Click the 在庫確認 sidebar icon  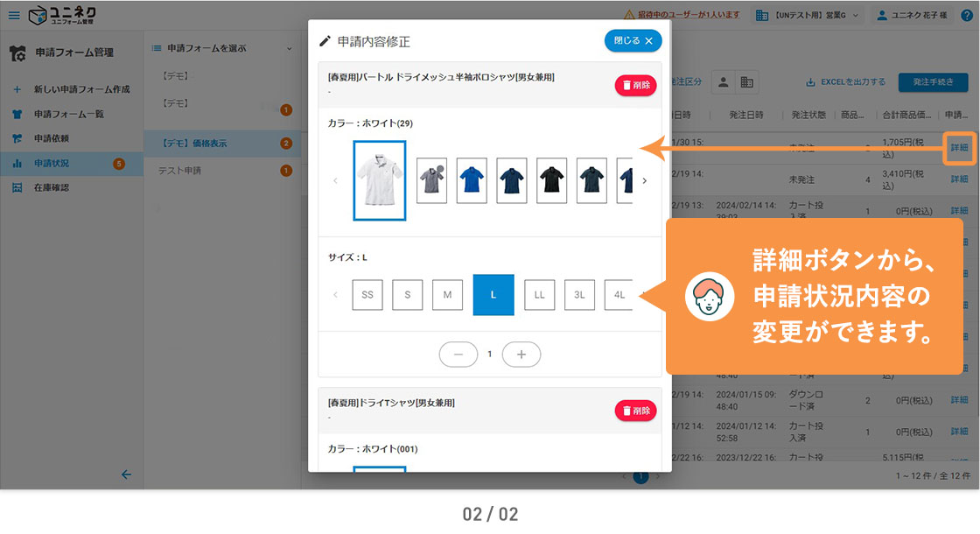pos(17,187)
